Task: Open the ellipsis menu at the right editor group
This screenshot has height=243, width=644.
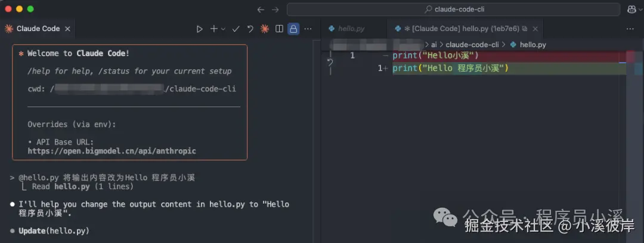Action: click(630, 29)
